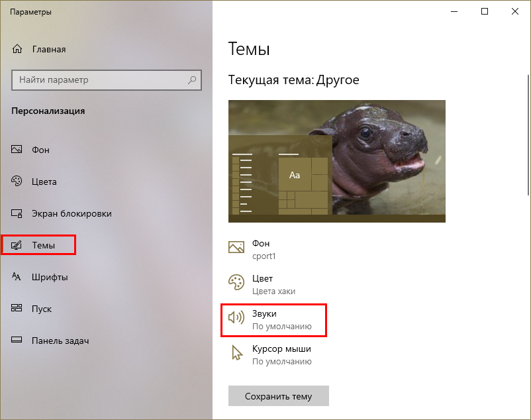Go to Экран блокировки settings
Screen dimensions: 531x420
pos(72,213)
